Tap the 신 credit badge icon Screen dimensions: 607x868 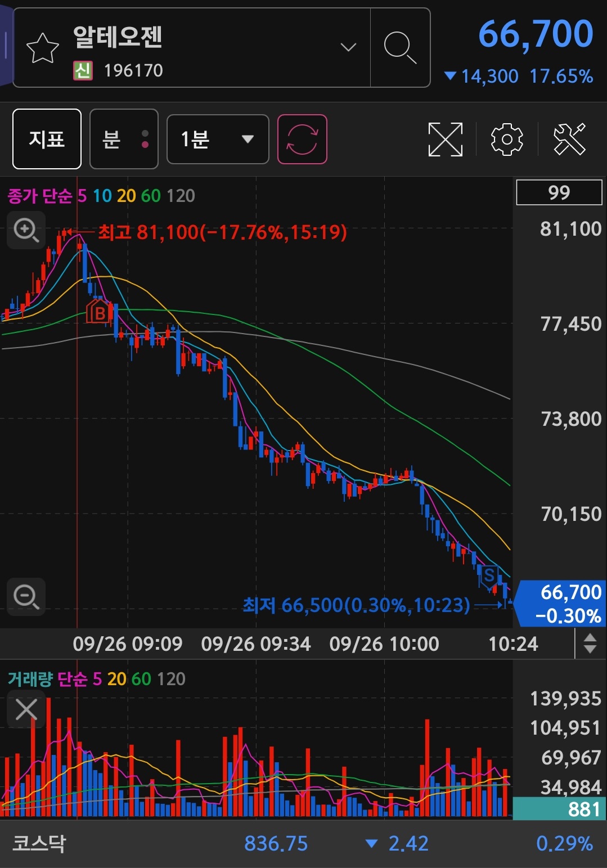tap(83, 71)
